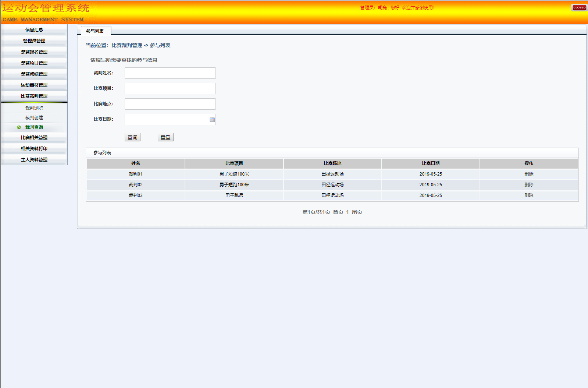The width and height of the screenshot is (588, 388).
Task: Click the 比赛日期 column header
Action: tap(431, 163)
